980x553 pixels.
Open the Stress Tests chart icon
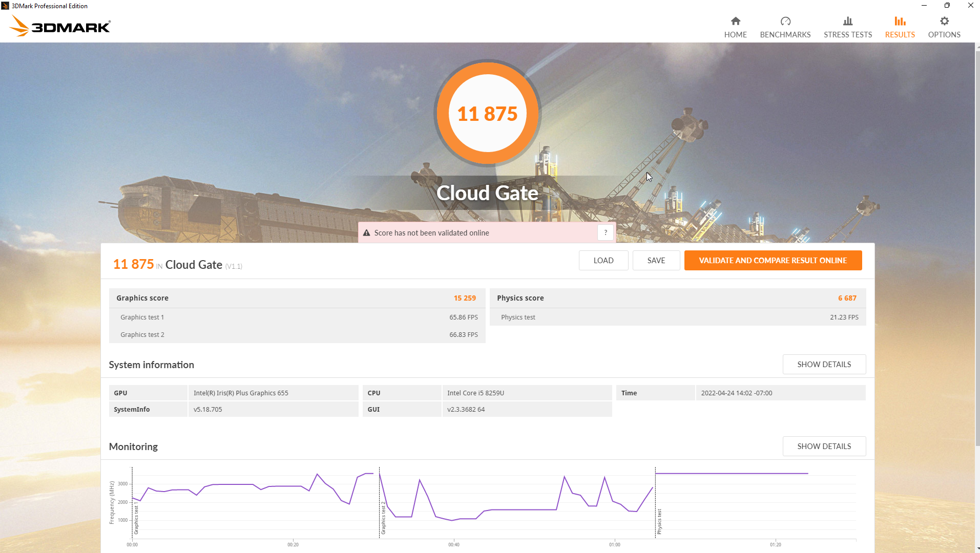[x=848, y=21]
